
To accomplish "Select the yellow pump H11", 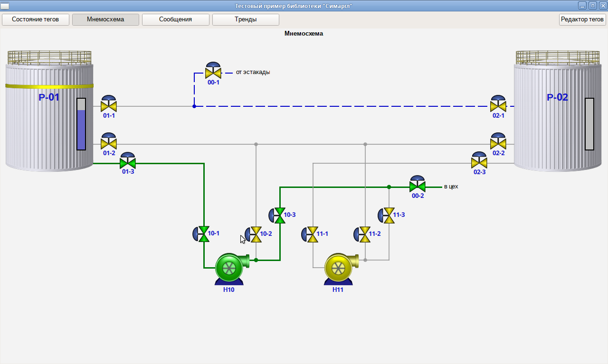I will click(341, 269).
